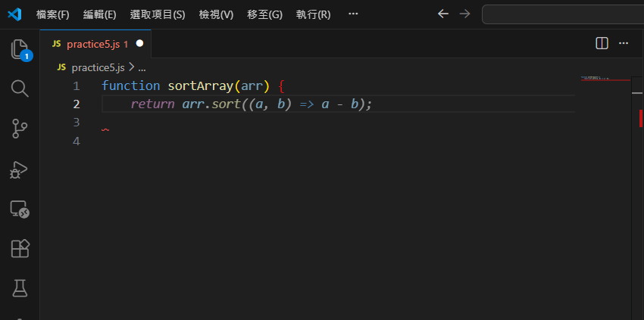
Task: Open editor More Actions ellipsis menu
Action: [x=624, y=44]
